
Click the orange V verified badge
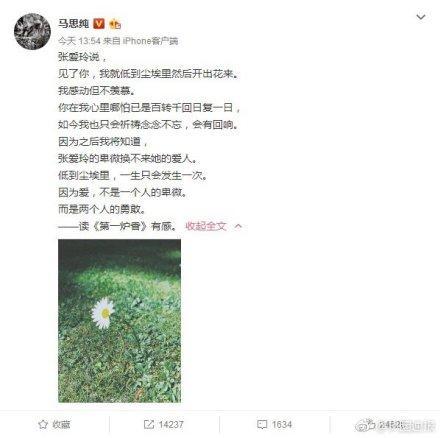pyautogui.click(x=99, y=23)
